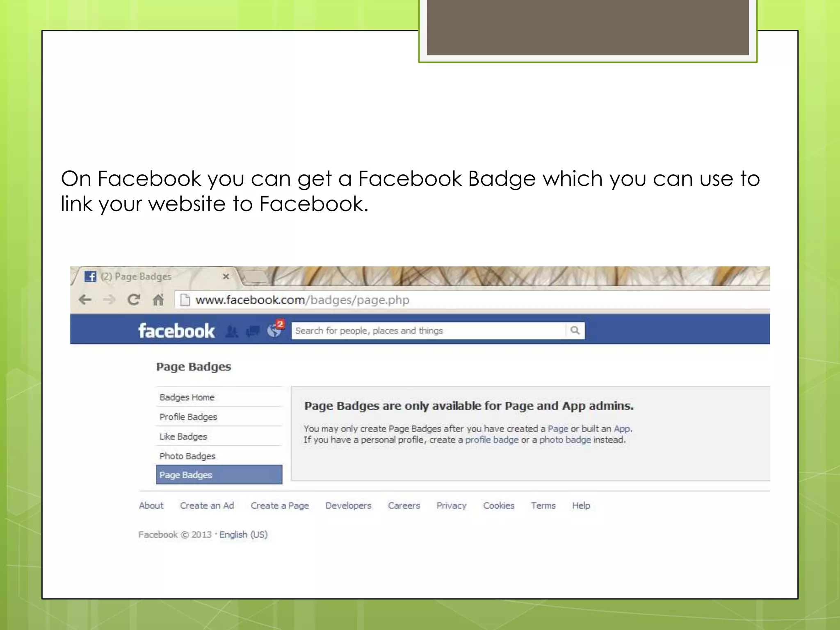Open Profile Badges in sidebar
This screenshot has height=630, width=840.
tap(219, 417)
